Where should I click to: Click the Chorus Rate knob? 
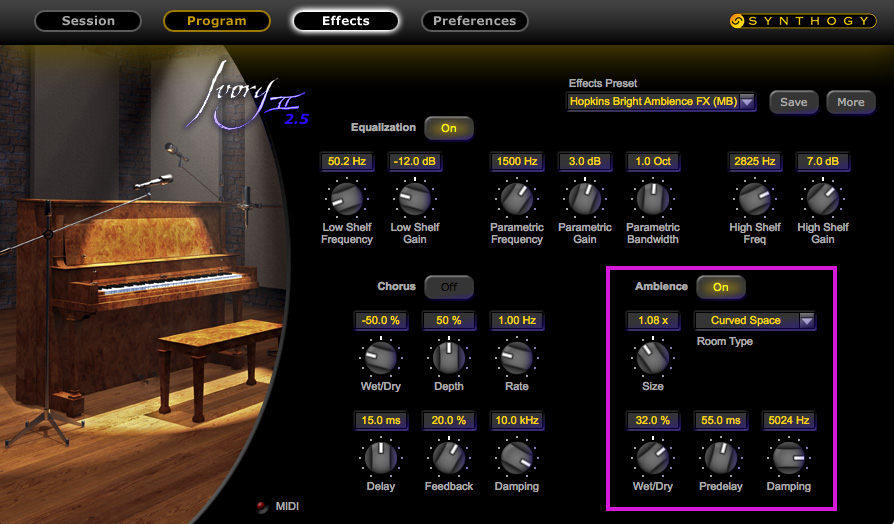pyautogui.click(x=517, y=358)
